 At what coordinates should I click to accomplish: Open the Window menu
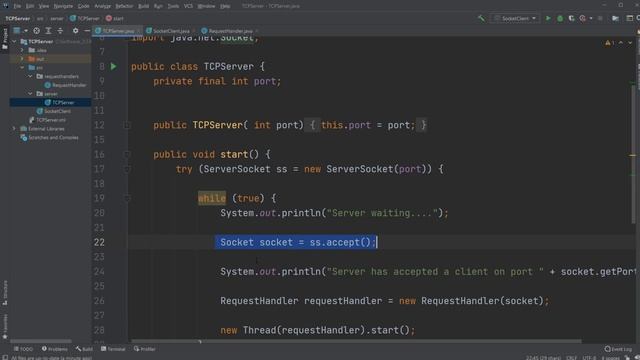[206, 6]
